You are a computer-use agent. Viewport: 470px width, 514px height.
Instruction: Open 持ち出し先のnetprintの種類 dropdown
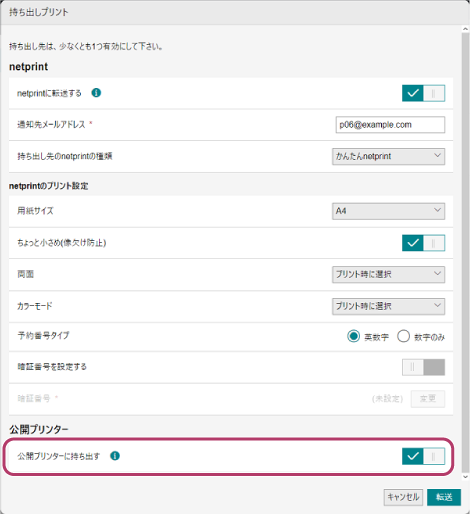click(388, 156)
